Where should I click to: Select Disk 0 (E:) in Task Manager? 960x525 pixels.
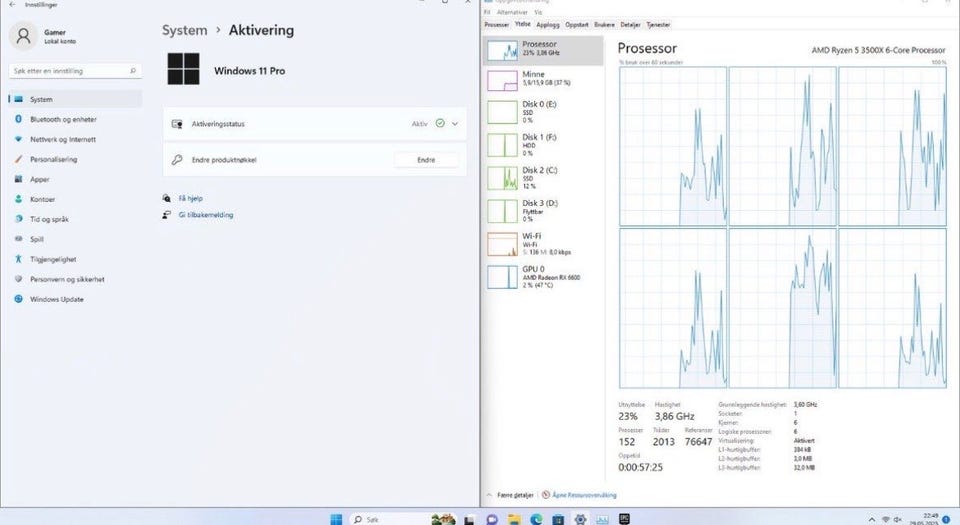pos(543,112)
